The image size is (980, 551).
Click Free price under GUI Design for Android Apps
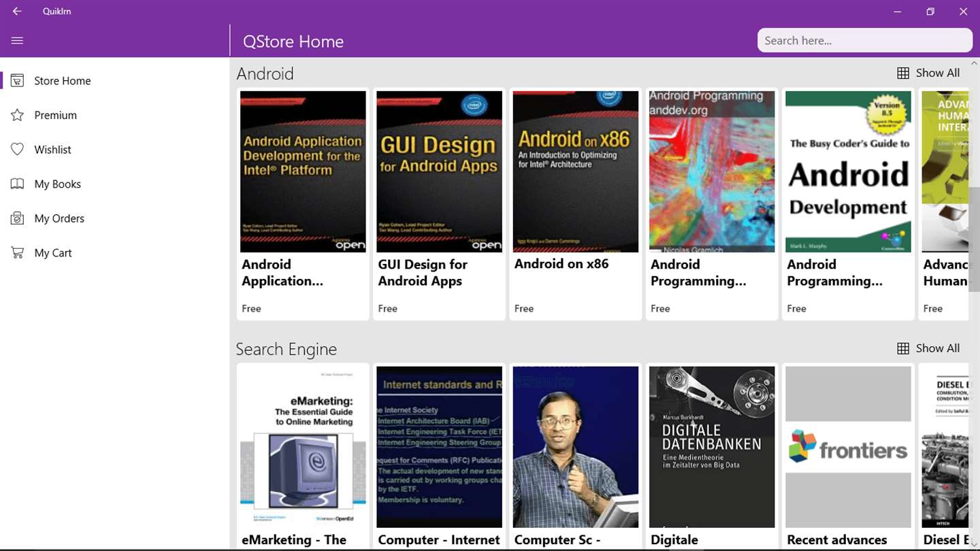388,309
